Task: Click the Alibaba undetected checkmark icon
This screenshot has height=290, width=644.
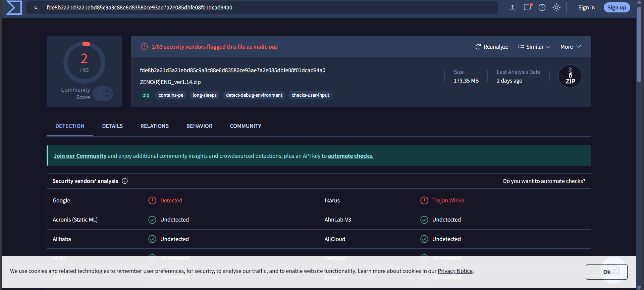Action: click(152, 239)
